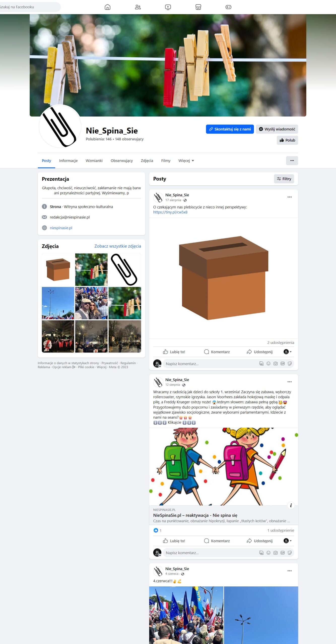Attach a GIF to first post comment
Screen dimensions: 336x644
[x=283, y=364]
